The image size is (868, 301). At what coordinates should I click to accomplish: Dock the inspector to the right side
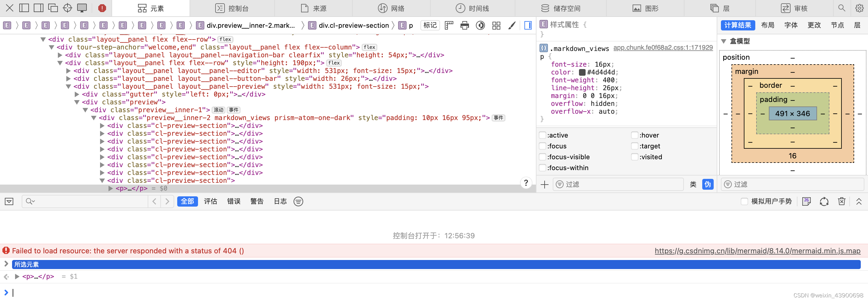[x=38, y=8]
